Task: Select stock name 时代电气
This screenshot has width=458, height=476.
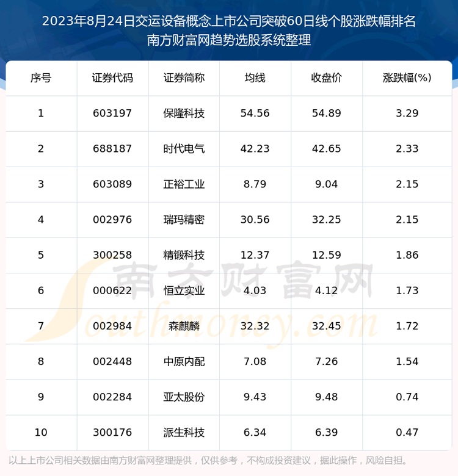Action: pos(184,149)
